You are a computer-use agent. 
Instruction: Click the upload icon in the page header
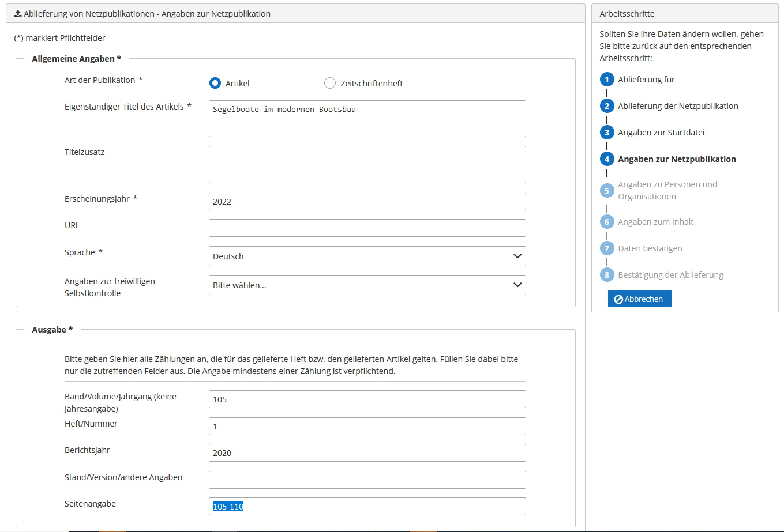tap(18, 13)
